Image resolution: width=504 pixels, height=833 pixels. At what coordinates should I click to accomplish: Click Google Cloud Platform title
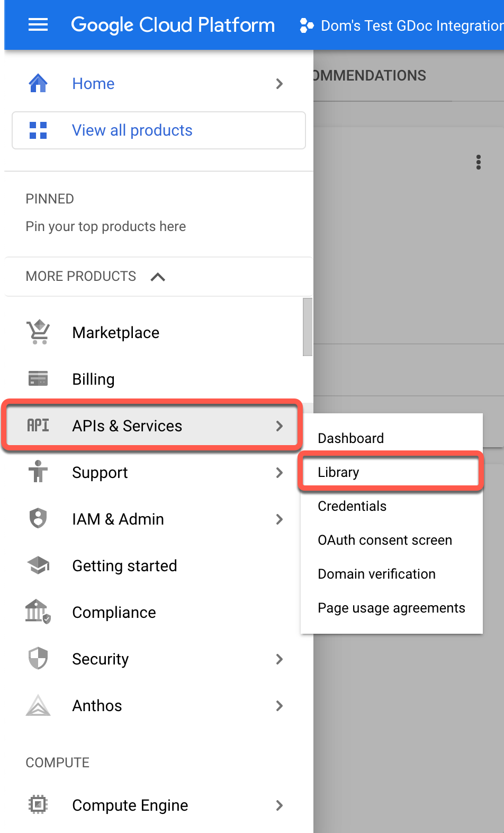(173, 25)
